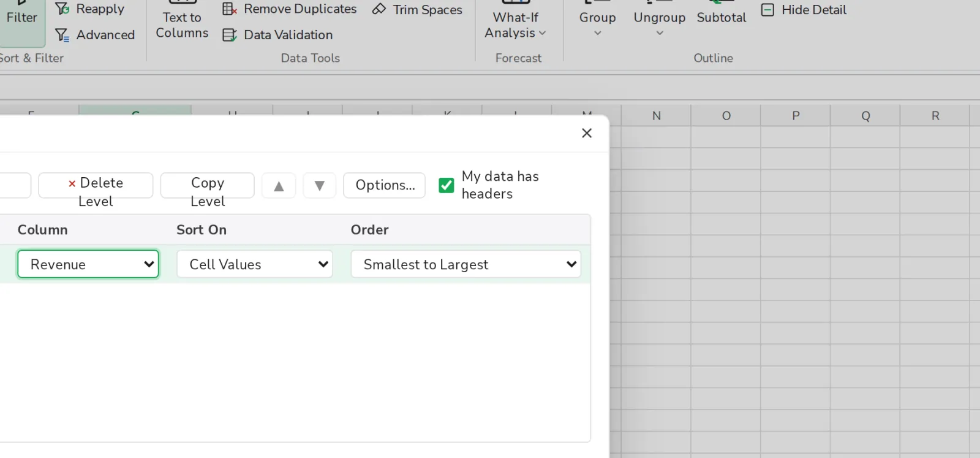This screenshot has width=980, height=458.
Task: Click Delete Level button
Action: pyautogui.click(x=96, y=186)
